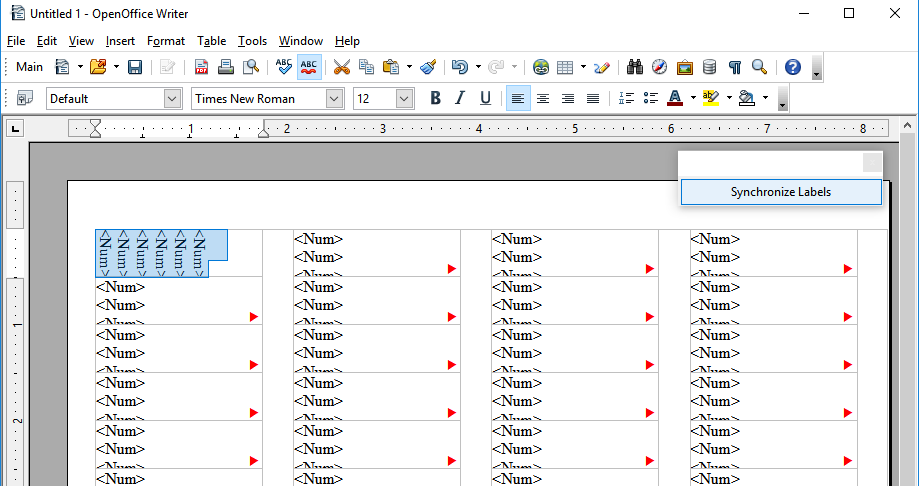This screenshot has height=486, width=920.
Task: Click the vertical scrollbar up arrow
Action: coord(907,125)
